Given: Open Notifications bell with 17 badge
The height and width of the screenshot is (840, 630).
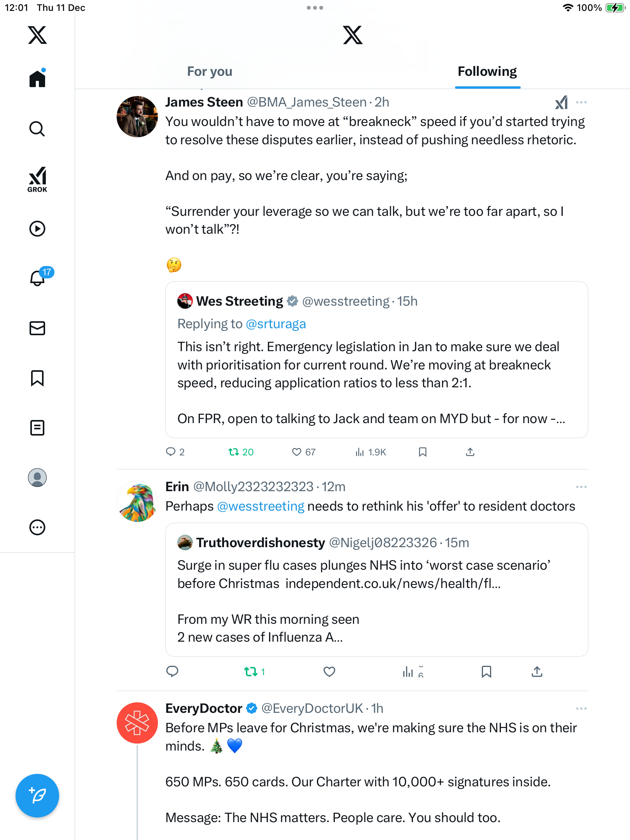Looking at the screenshot, I should click(x=38, y=278).
